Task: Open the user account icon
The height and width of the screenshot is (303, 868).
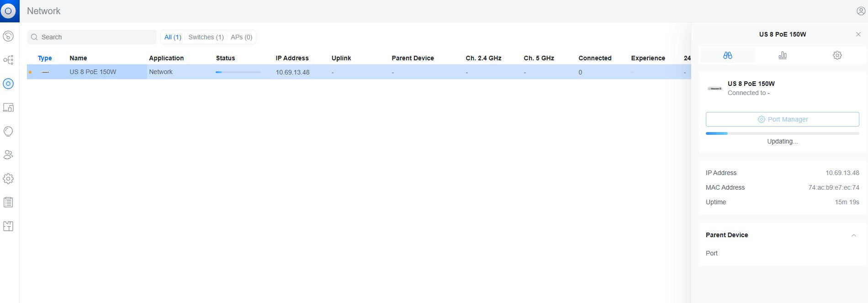Action: coord(861,11)
